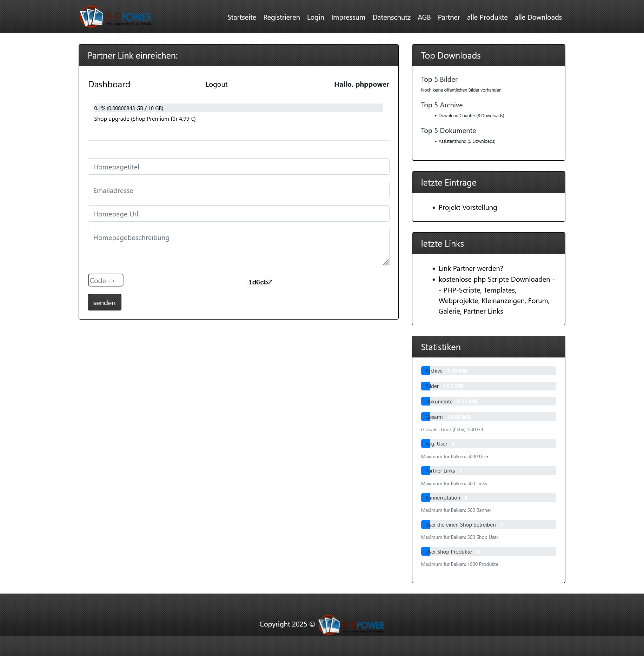
Task: Click the PHP Power logo in footer
Action: pyautogui.click(x=351, y=624)
